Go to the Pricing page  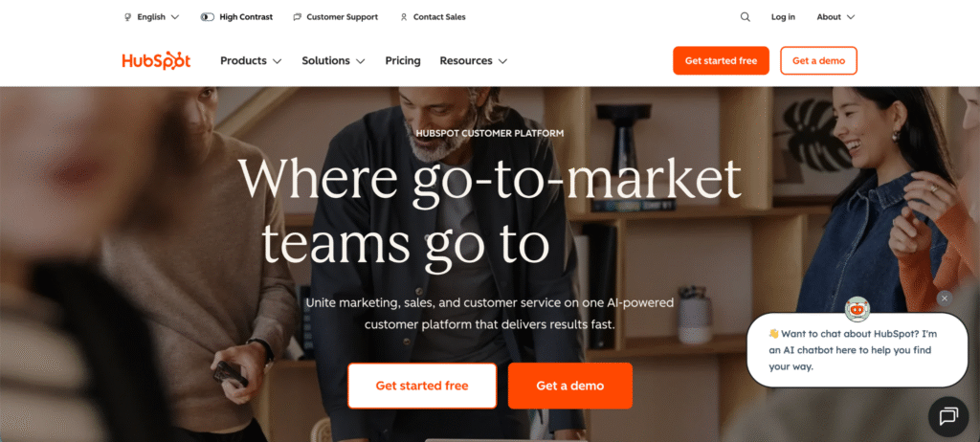[x=403, y=60]
